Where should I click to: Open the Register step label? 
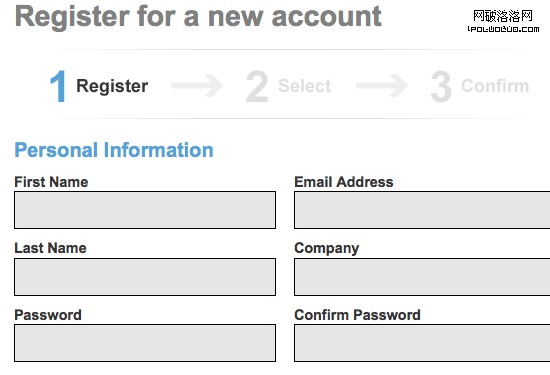click(x=112, y=86)
